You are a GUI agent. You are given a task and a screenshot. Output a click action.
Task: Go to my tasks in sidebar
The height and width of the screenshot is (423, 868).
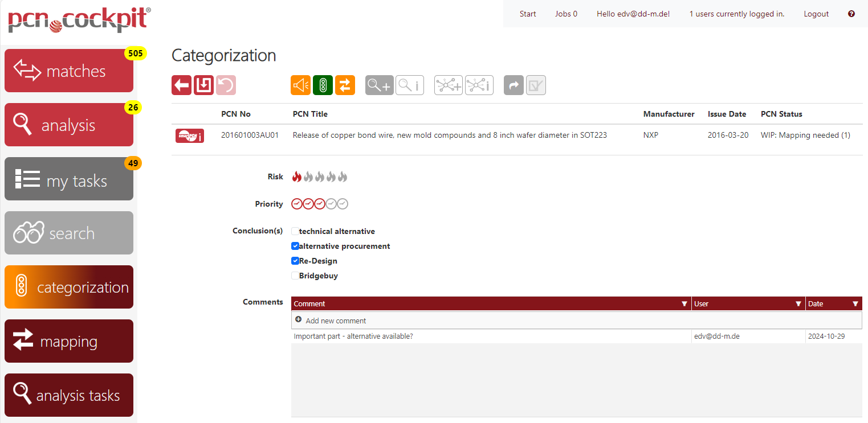click(x=69, y=179)
